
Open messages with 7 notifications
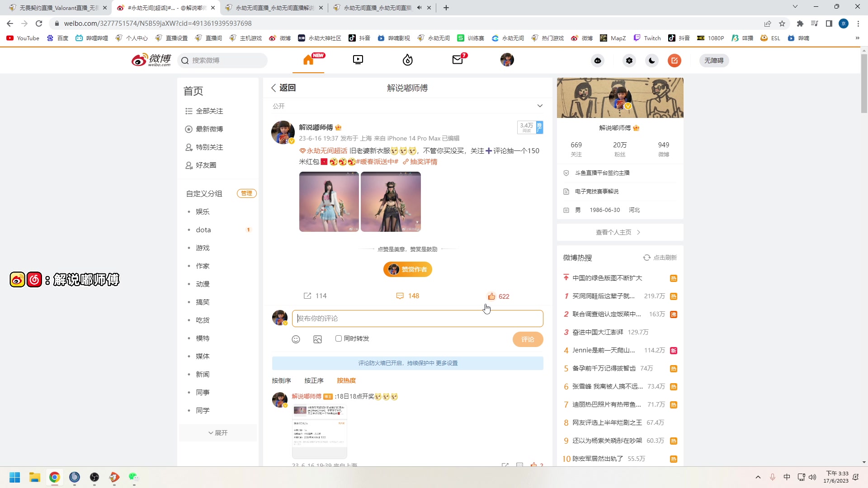[x=458, y=60]
